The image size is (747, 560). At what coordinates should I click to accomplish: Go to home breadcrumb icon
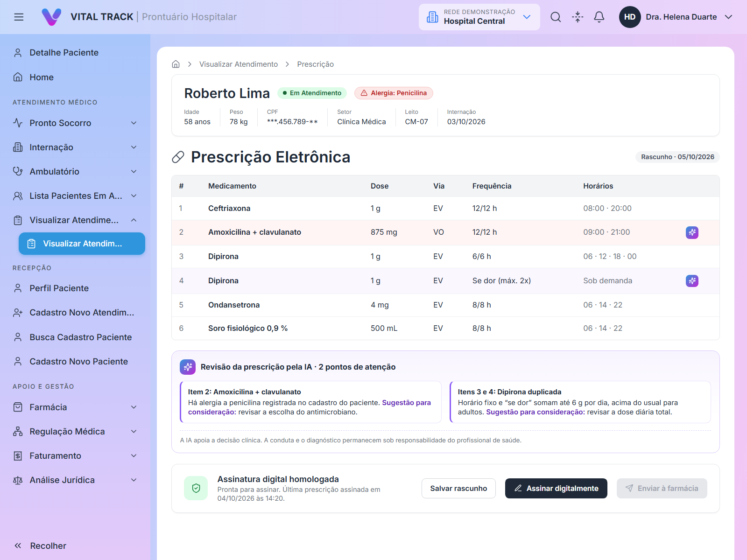click(x=176, y=64)
